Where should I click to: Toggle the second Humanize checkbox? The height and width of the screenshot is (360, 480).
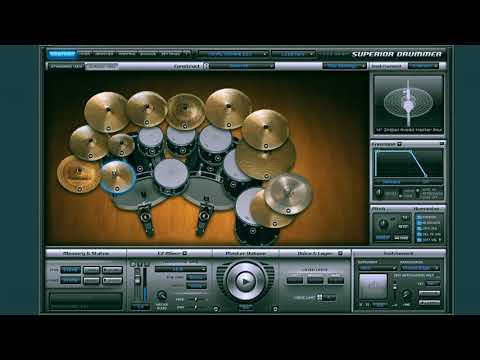[x=419, y=222]
